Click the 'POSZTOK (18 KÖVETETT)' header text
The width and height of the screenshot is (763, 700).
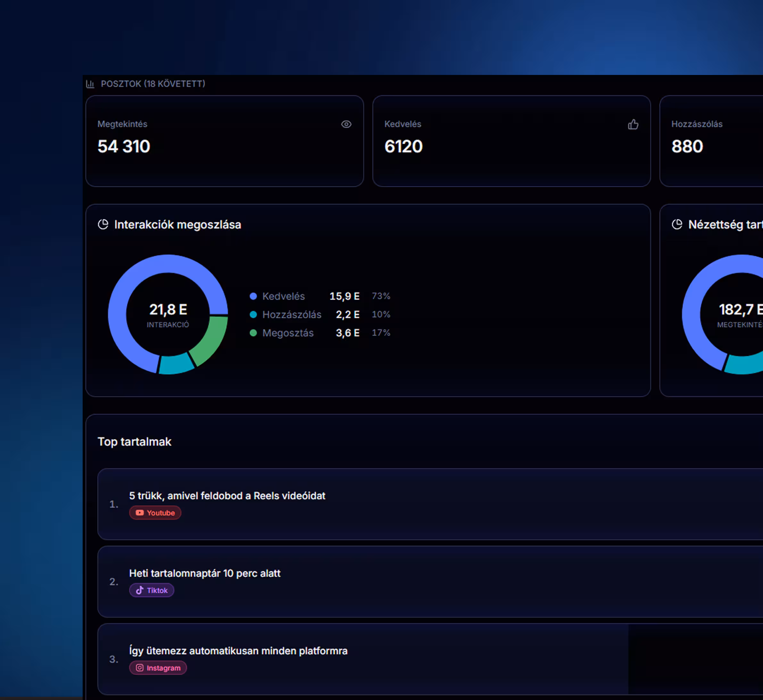[x=153, y=84]
